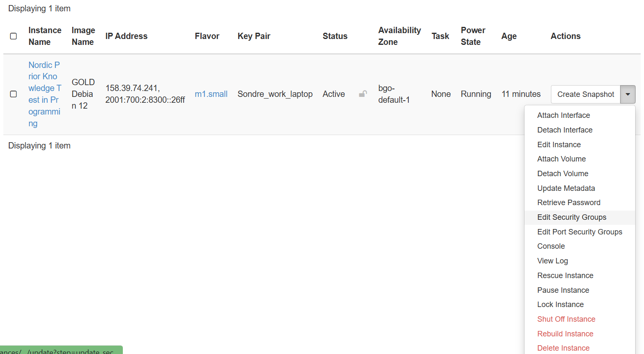This screenshot has height=354, width=644.
Task: Collapse the actions dropdown caret button
Action: point(628,94)
